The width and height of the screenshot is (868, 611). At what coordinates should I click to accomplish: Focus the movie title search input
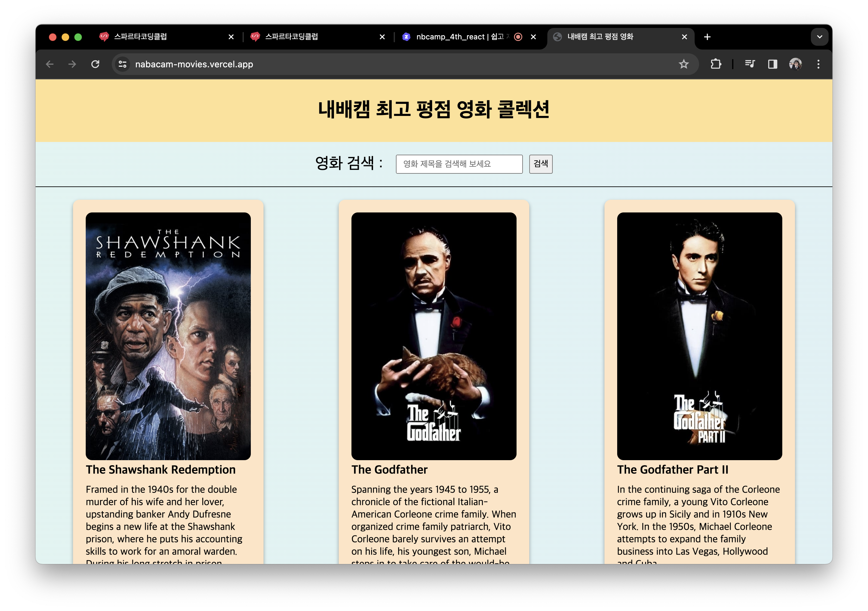click(x=459, y=164)
